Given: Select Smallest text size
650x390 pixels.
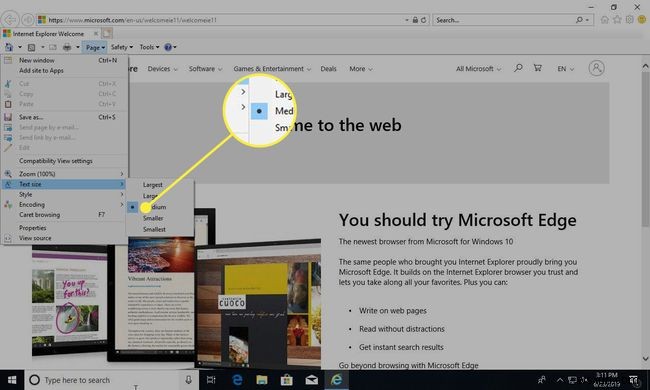Looking at the screenshot, I should (160, 229).
